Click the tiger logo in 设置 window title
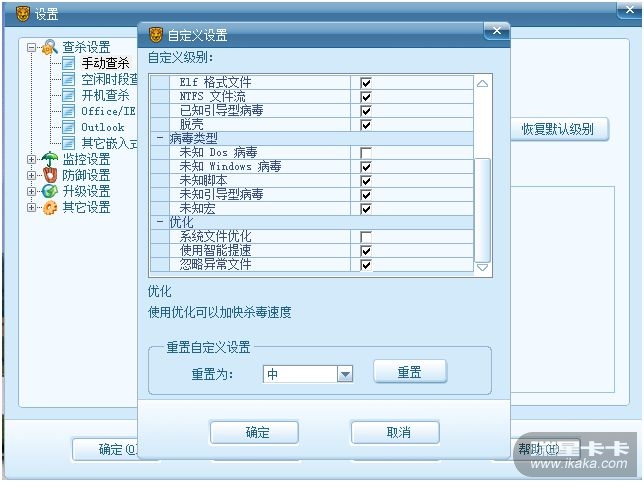Image resolution: width=644 pixels, height=482 pixels. coord(23,14)
